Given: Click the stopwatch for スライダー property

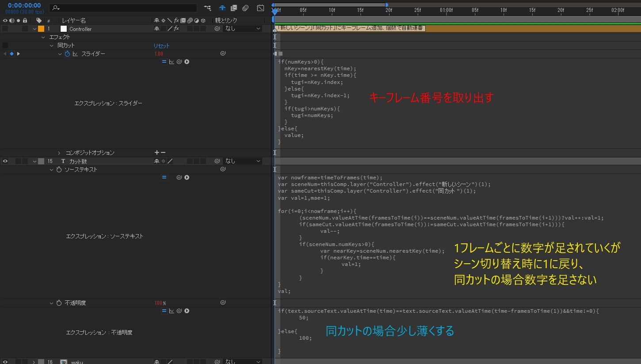Looking at the screenshot, I should (x=68, y=54).
